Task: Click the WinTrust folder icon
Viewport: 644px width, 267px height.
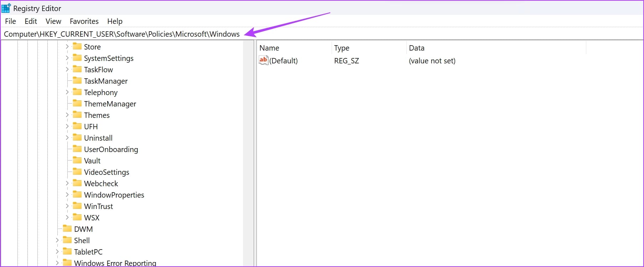Action: tap(77, 206)
